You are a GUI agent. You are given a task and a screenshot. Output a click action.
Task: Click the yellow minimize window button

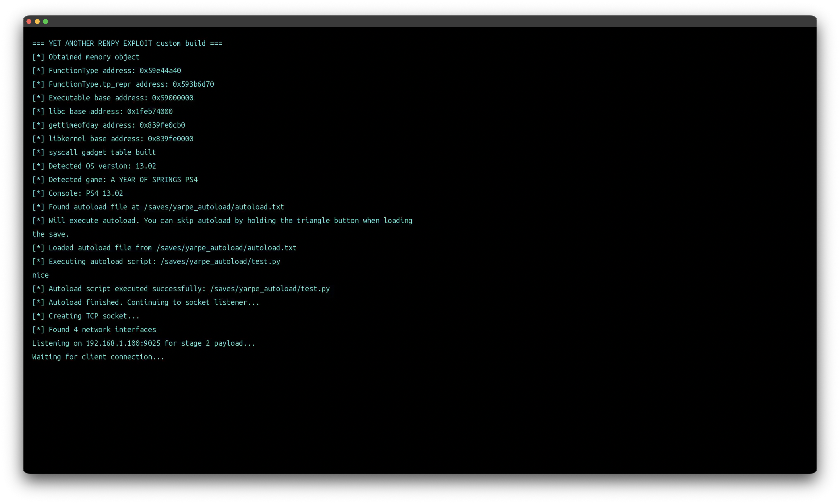(x=37, y=22)
